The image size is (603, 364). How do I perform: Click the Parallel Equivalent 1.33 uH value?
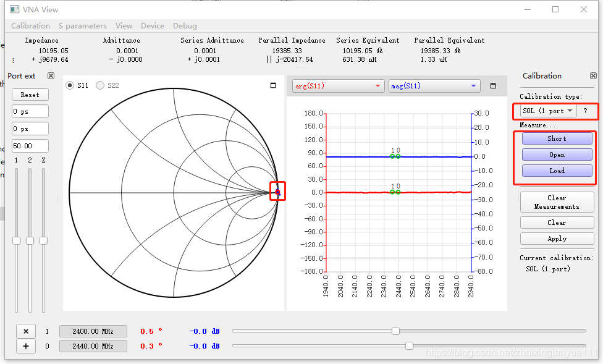434,60
